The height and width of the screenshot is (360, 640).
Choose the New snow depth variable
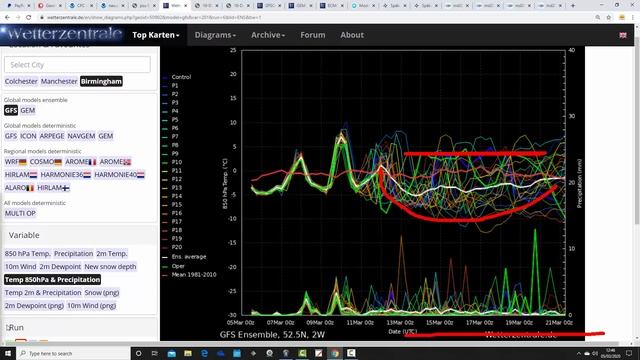click(x=110, y=267)
